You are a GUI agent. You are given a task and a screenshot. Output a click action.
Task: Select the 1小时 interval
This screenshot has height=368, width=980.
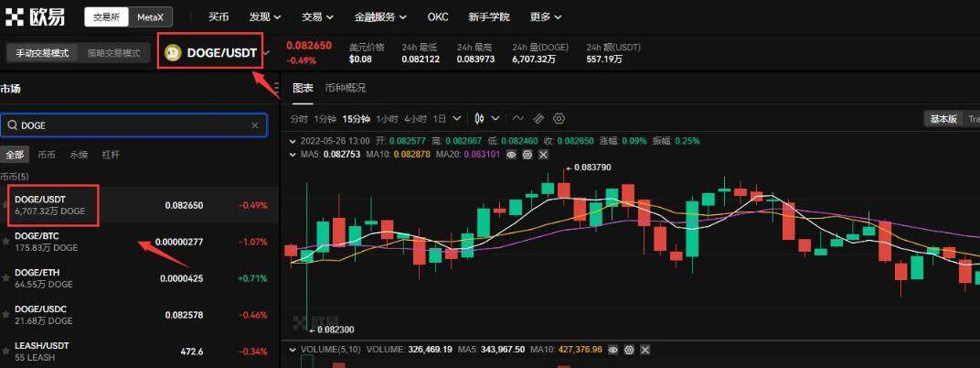(387, 118)
